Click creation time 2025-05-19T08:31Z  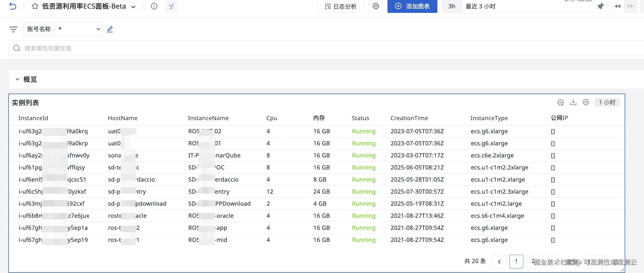pos(417,204)
